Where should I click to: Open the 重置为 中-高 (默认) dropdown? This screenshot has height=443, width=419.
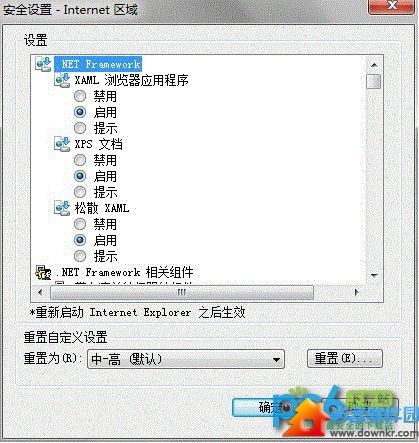(186, 359)
